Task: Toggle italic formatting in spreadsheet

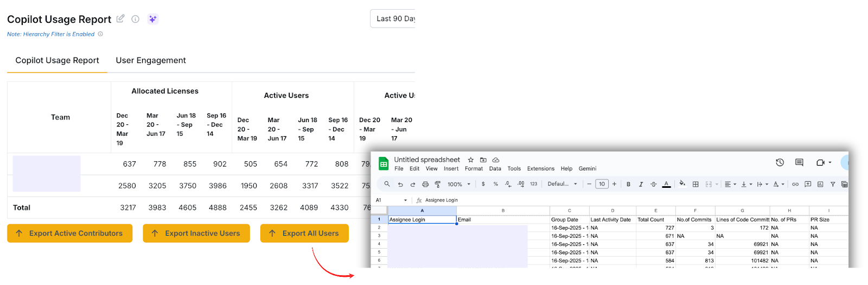Action: click(x=641, y=185)
